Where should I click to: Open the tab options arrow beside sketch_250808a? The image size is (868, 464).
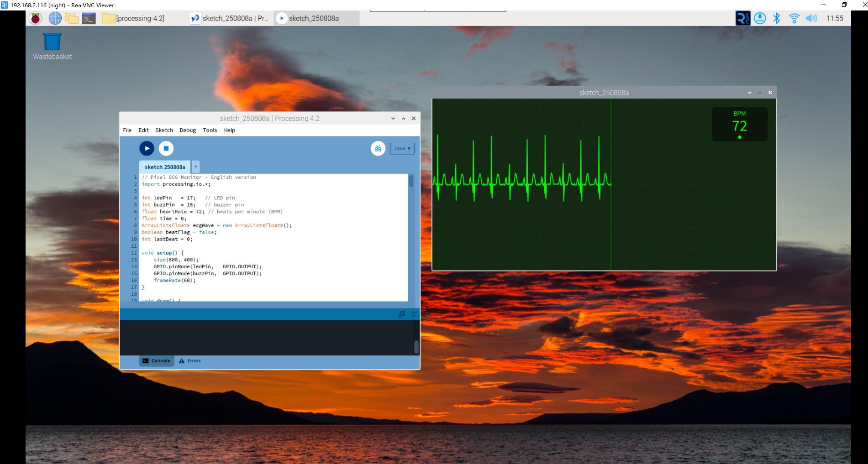(196, 167)
